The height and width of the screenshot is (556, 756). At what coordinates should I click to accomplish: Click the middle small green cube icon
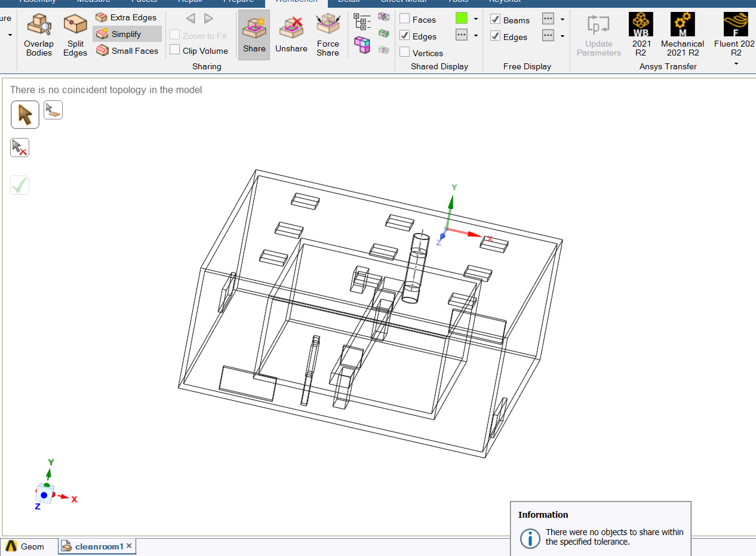coord(384,33)
